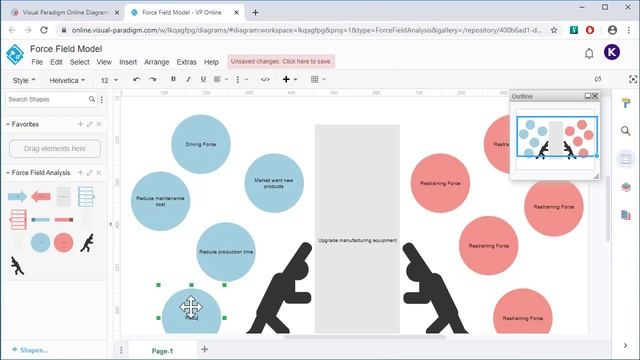Click the Undo arrow in the toolbar
The height and width of the screenshot is (360, 640).
coord(137,79)
